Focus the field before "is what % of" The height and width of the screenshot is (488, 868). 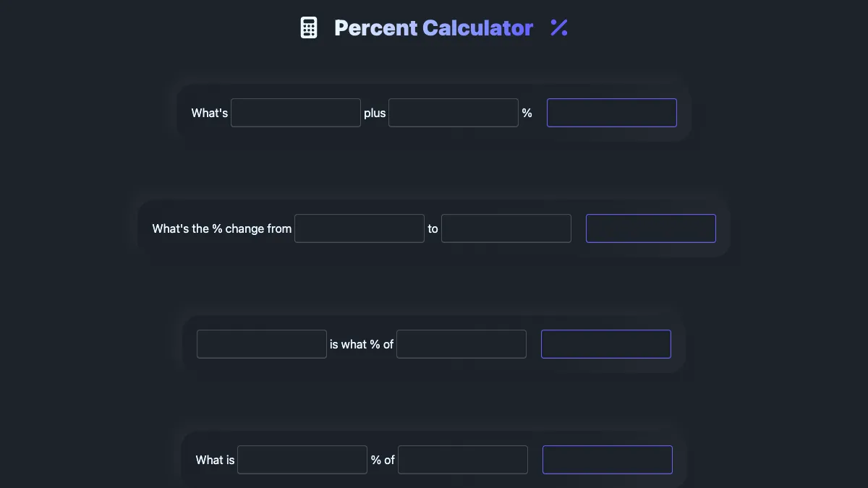point(261,344)
